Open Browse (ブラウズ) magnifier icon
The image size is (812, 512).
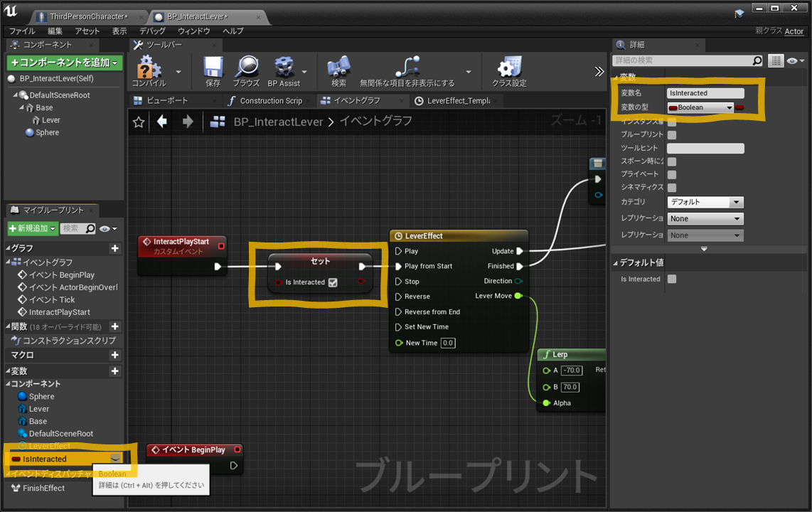point(247,68)
